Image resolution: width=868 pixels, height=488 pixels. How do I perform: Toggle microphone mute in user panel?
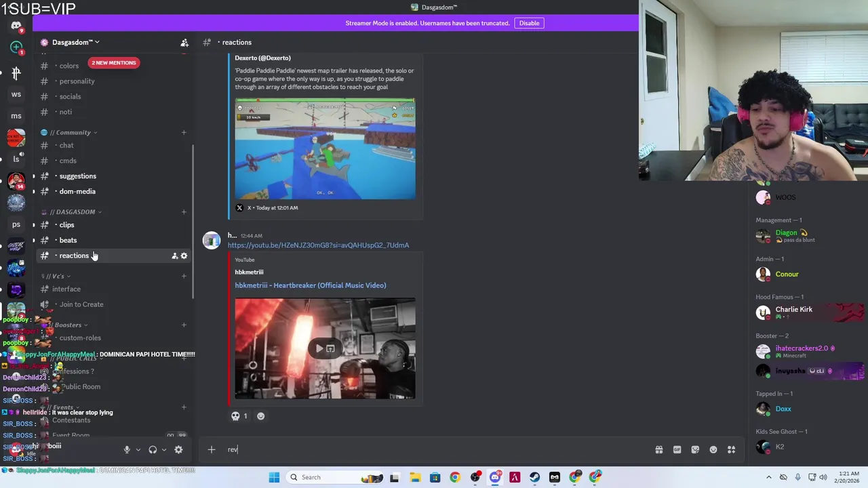point(126,449)
